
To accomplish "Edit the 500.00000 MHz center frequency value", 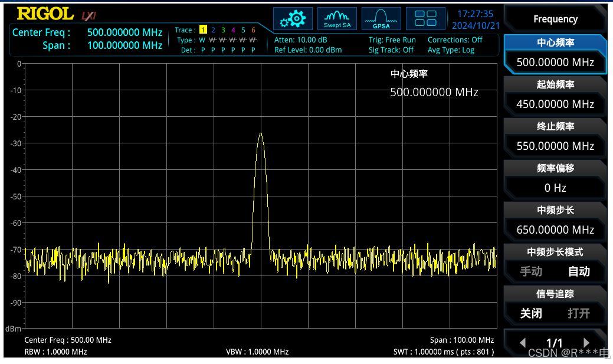I will click(x=556, y=63).
